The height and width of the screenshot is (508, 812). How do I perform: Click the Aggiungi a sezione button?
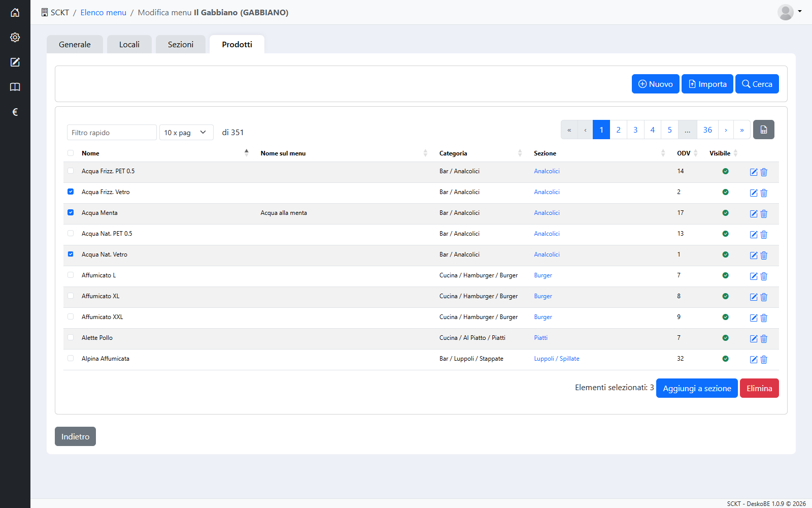697,388
